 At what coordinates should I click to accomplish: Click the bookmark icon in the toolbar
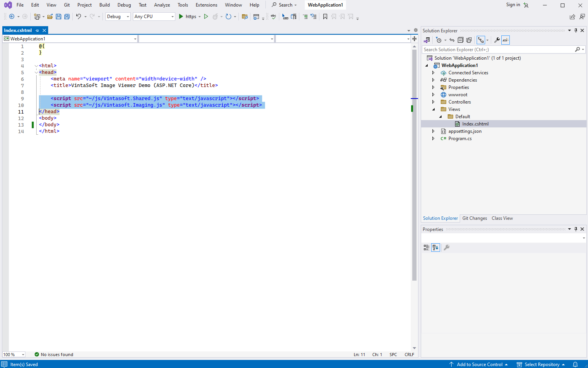[325, 17]
